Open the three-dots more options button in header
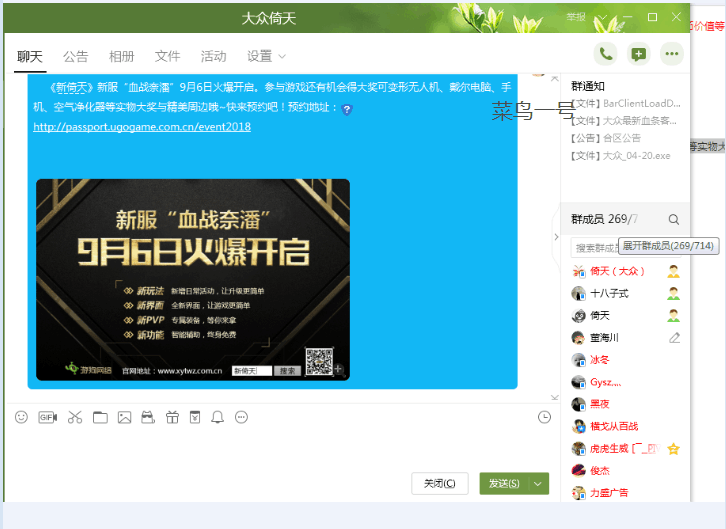The image size is (726, 529). [x=671, y=54]
